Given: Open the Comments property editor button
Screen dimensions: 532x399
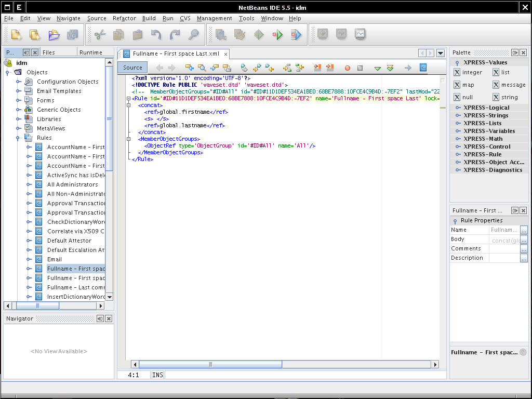Looking at the screenshot, I should click(524, 249).
